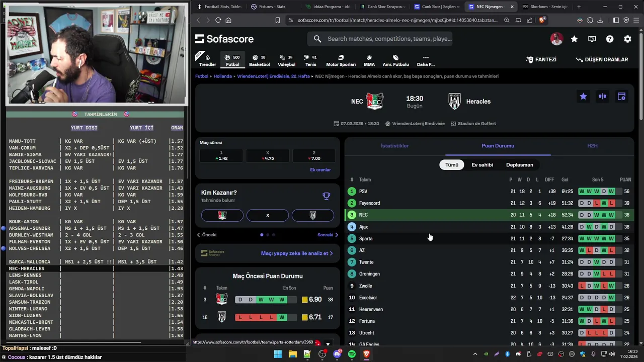Select Tenis sport icon
Viewport: 644px width, 362px height.
click(310, 60)
